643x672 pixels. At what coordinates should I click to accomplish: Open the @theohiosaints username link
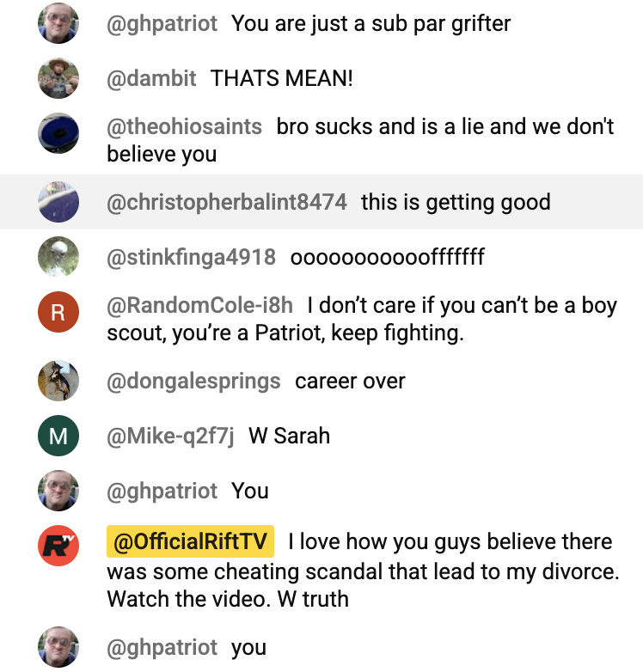click(184, 127)
